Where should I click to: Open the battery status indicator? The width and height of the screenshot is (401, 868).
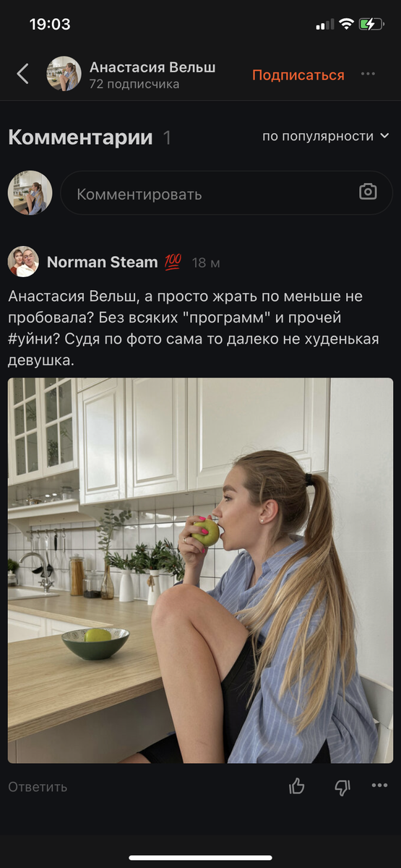tap(371, 24)
